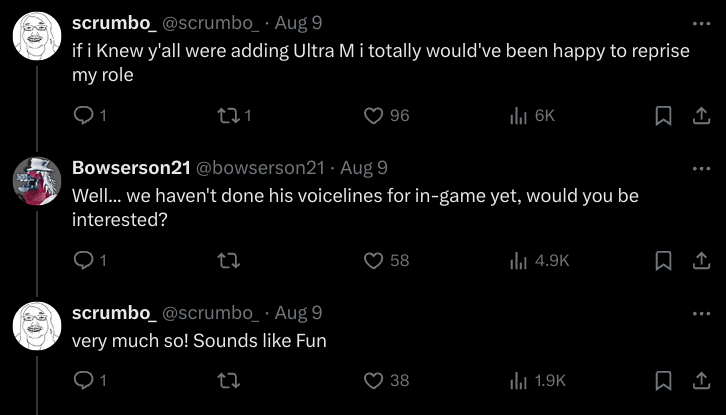
Task: Reply to Bowserson21's voicelines tweet
Action: click(84, 260)
